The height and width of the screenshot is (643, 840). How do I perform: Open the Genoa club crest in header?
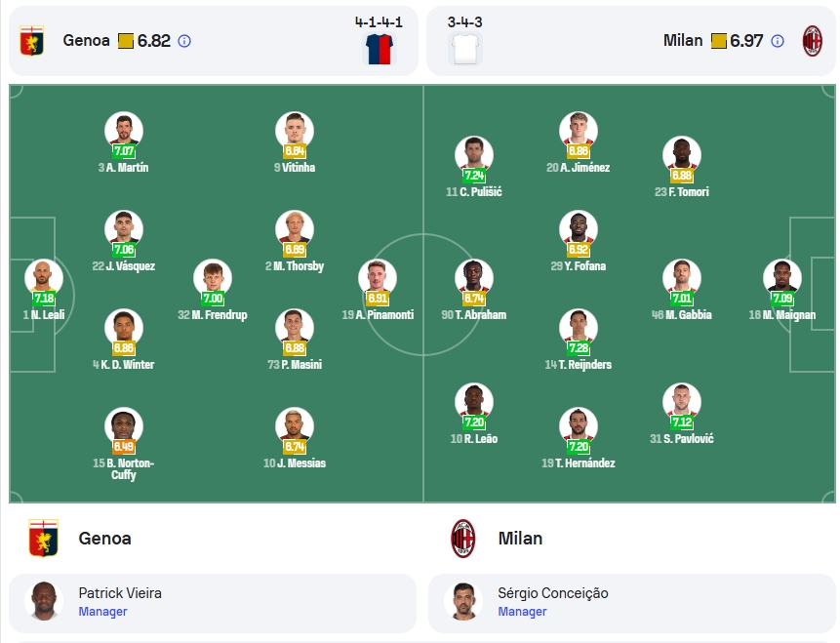31,41
